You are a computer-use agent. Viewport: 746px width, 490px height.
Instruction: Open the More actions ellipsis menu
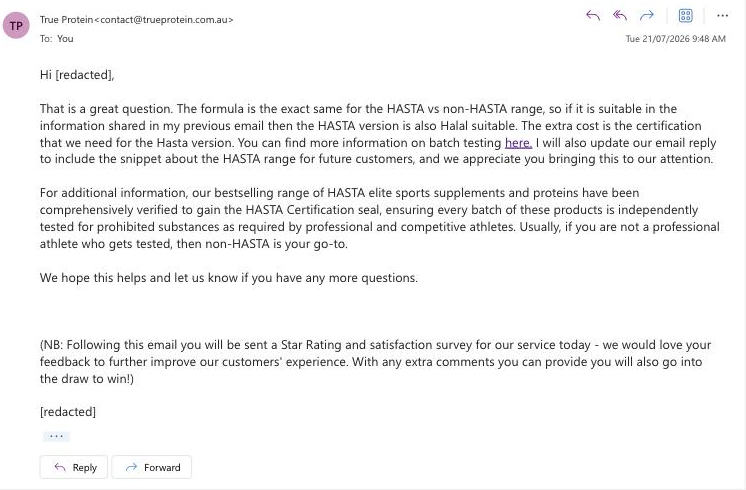pos(722,16)
